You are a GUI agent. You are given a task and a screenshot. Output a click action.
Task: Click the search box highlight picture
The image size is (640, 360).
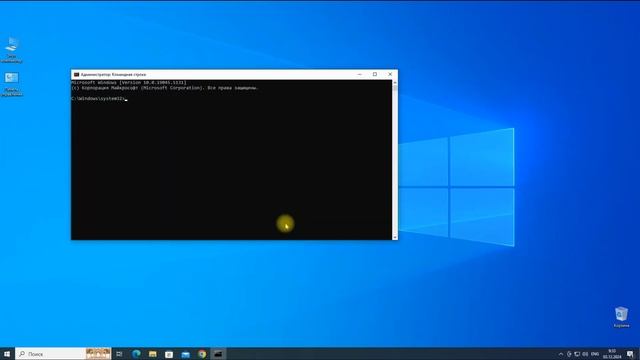(x=98, y=354)
